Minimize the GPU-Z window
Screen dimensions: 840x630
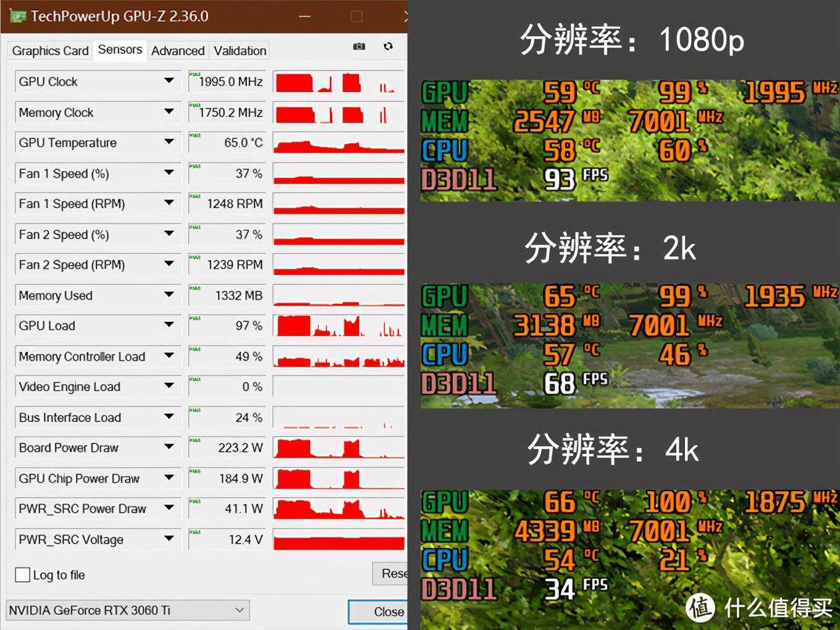pyautogui.click(x=304, y=17)
